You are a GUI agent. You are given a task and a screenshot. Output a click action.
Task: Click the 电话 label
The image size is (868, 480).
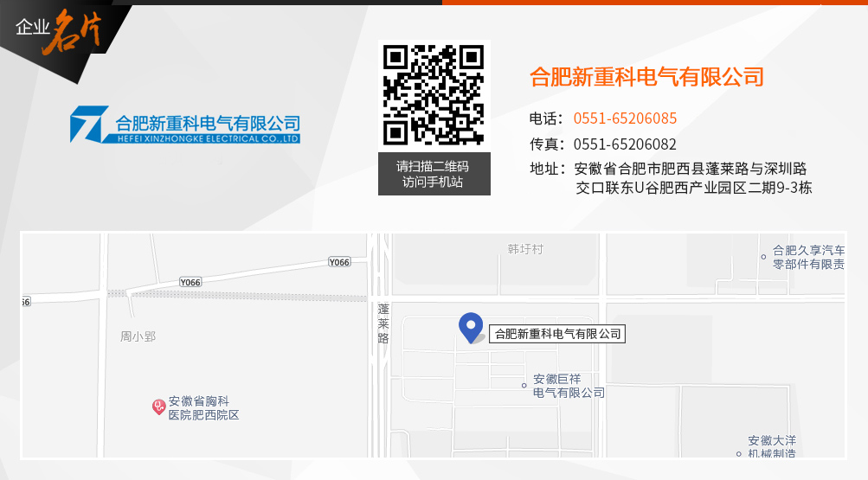[x=546, y=118]
